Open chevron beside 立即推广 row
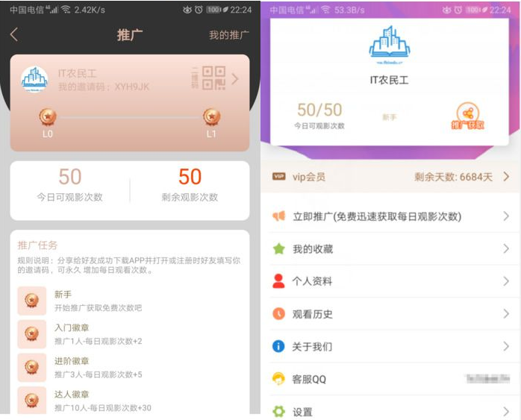The image size is (521, 420). tap(506, 216)
